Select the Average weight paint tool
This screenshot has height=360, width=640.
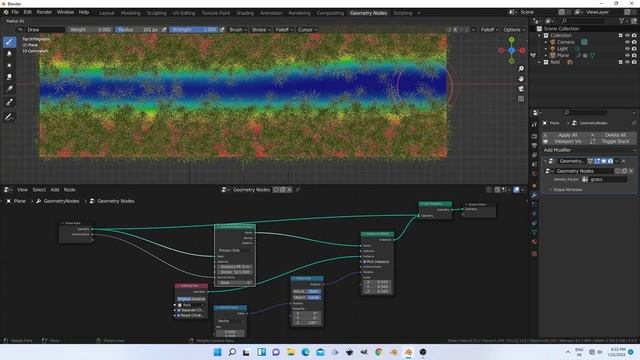tap(9, 65)
